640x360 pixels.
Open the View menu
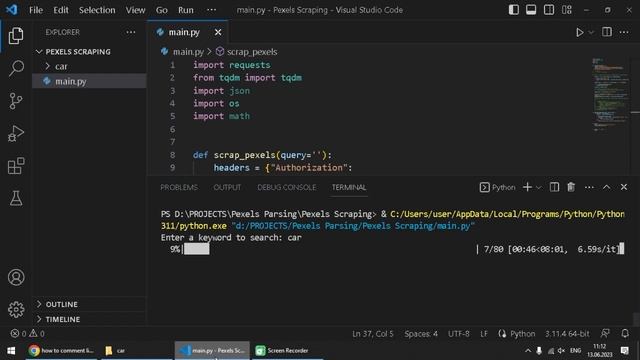(135, 10)
